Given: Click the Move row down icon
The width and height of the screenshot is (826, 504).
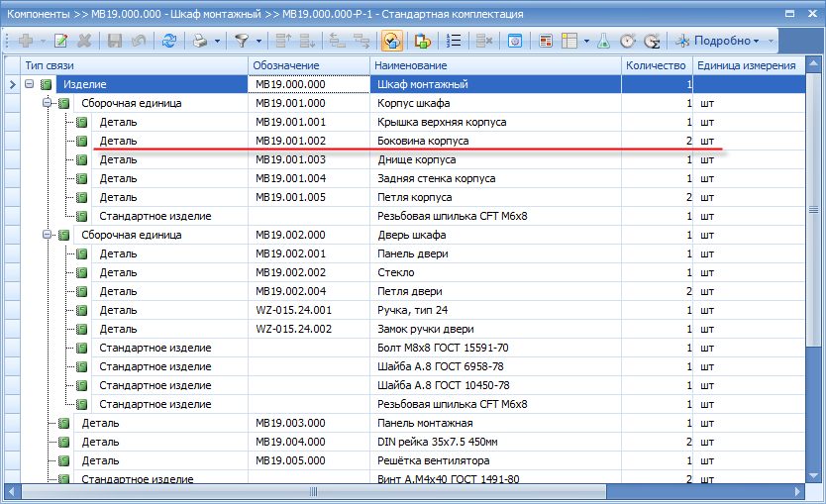Looking at the screenshot, I should point(307,41).
